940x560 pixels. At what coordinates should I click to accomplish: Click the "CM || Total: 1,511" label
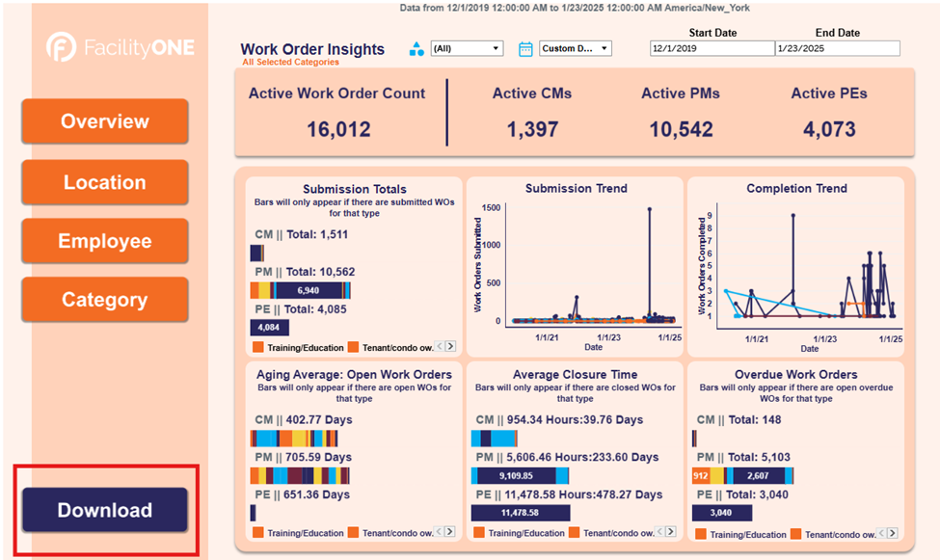pyautogui.click(x=302, y=234)
